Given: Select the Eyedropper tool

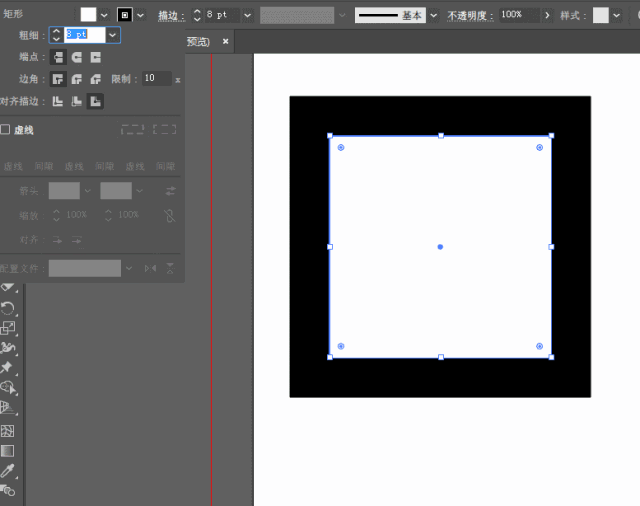Looking at the screenshot, I should pos(8,471).
